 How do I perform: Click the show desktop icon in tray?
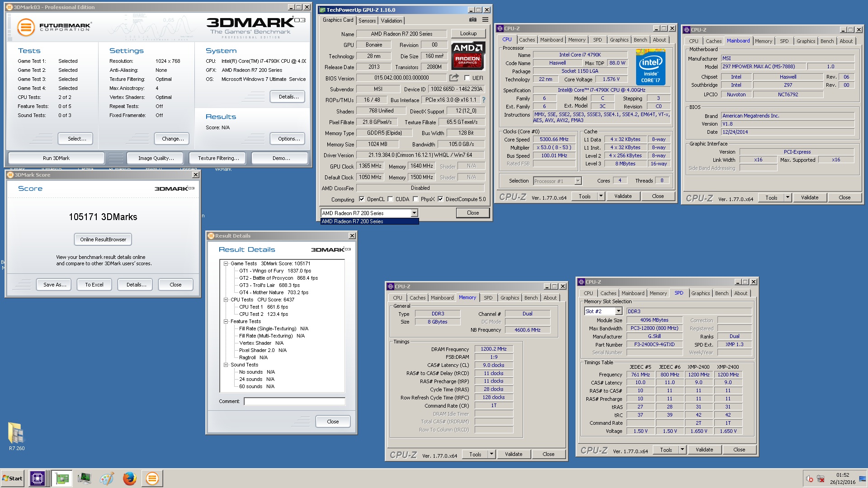click(863, 479)
